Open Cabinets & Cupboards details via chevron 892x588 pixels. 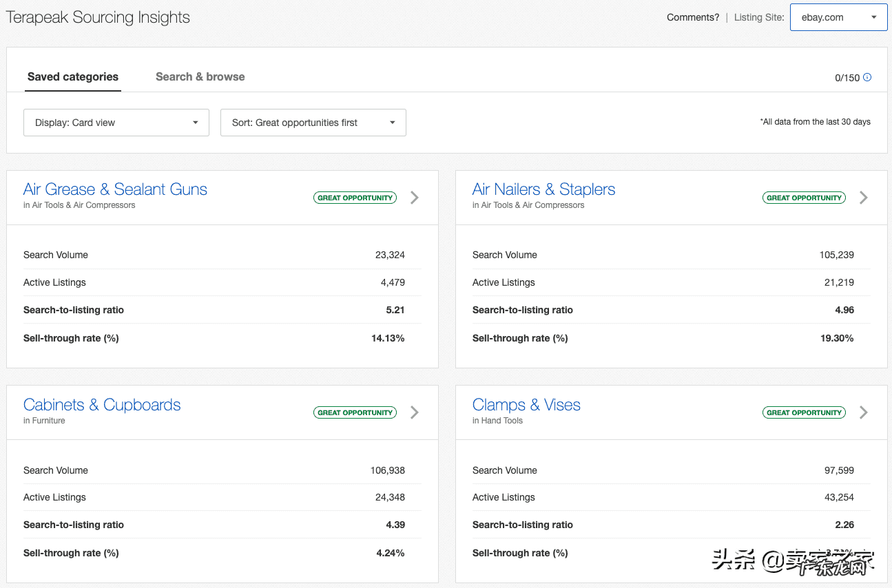tap(415, 412)
